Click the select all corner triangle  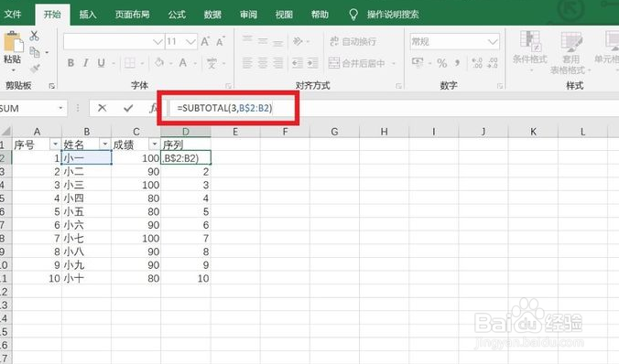tap(5, 132)
